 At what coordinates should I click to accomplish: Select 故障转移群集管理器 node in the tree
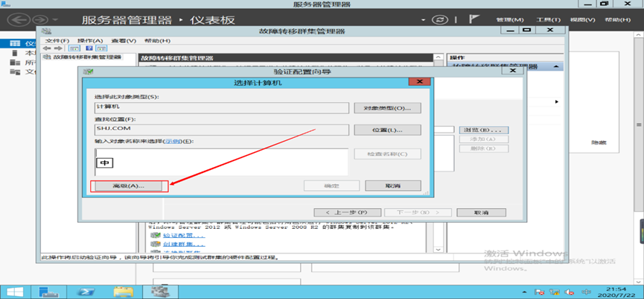point(87,57)
